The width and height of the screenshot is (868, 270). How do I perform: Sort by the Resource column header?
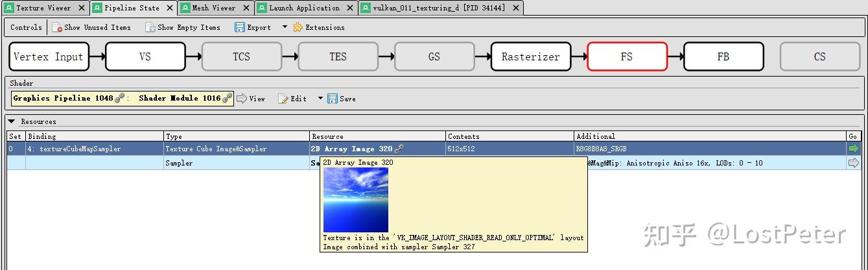377,136
